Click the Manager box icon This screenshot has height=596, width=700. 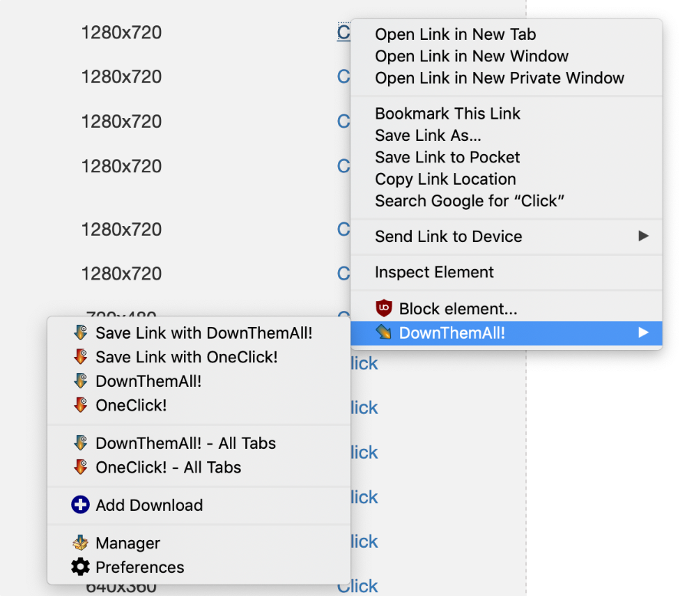pyautogui.click(x=81, y=542)
